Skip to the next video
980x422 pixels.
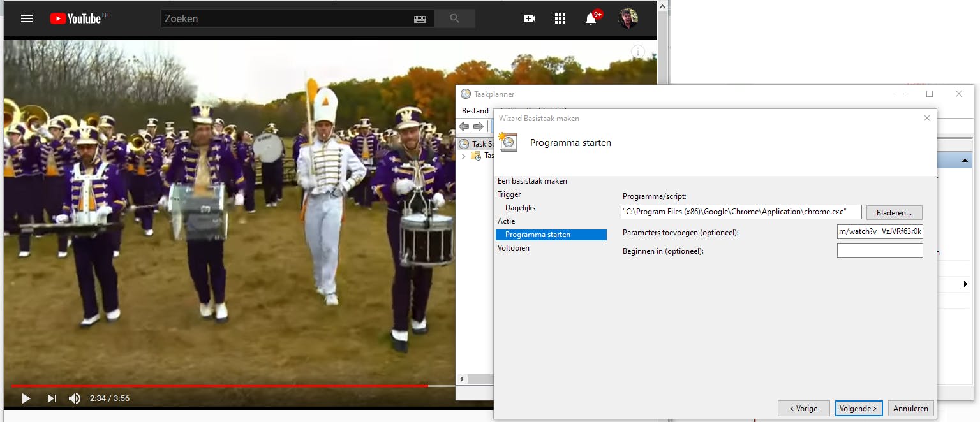52,398
